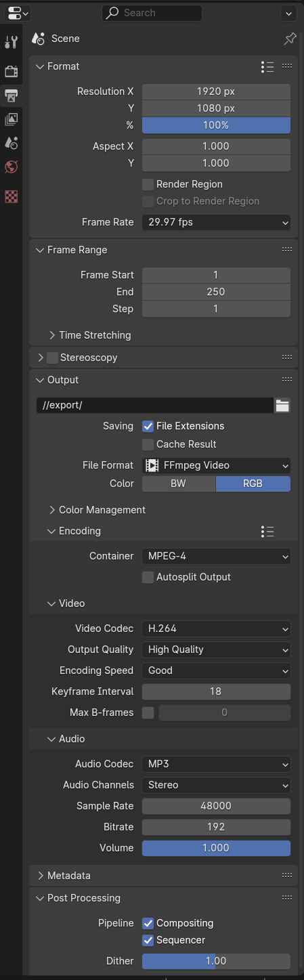Screen dimensions: 304x980
Task: Open World properties tab icon
Action: pyautogui.click(x=11, y=167)
